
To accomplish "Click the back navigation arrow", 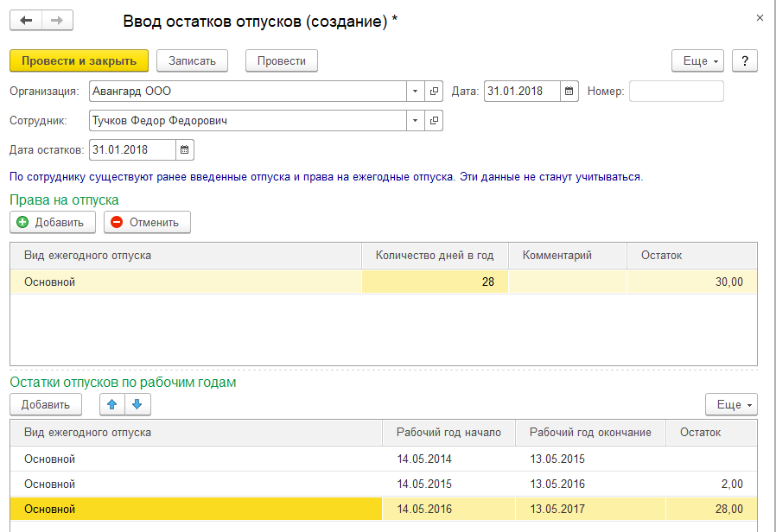I will pyautogui.click(x=26, y=21).
